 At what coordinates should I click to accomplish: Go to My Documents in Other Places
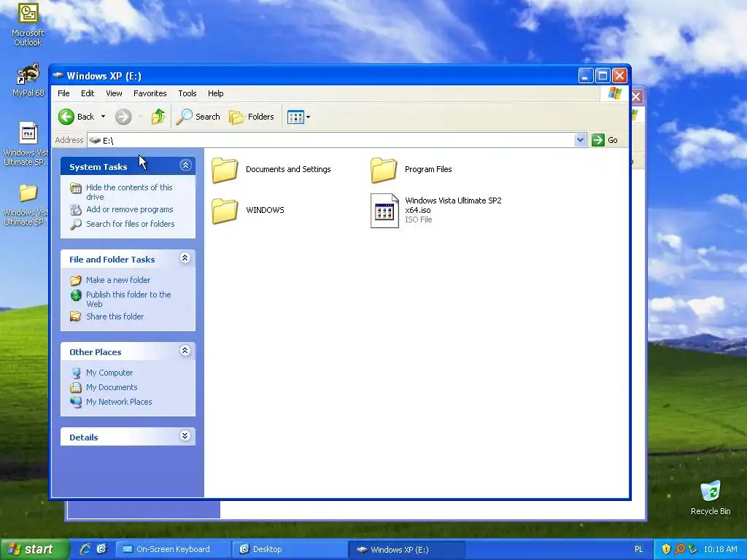tap(112, 388)
